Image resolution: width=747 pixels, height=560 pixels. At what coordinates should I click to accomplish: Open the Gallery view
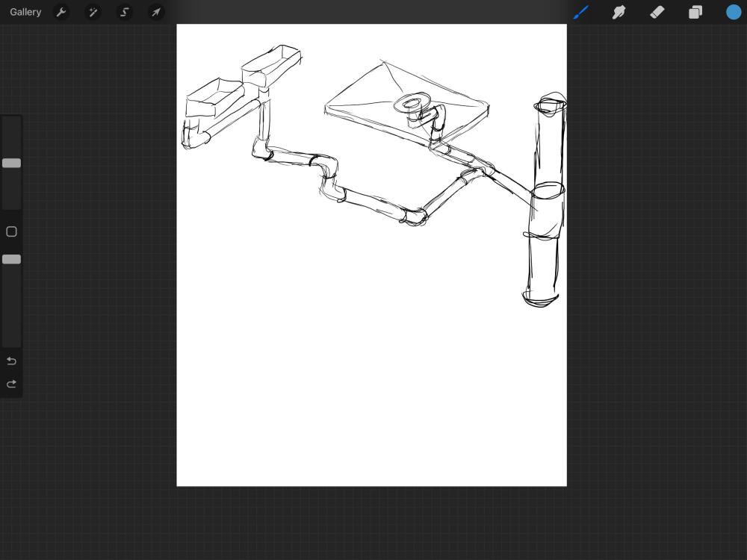pos(25,12)
